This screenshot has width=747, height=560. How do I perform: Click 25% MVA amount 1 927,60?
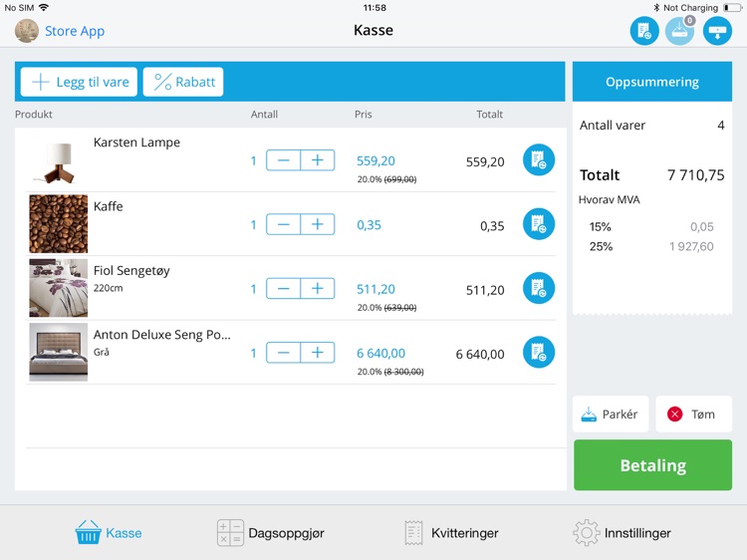click(x=691, y=246)
